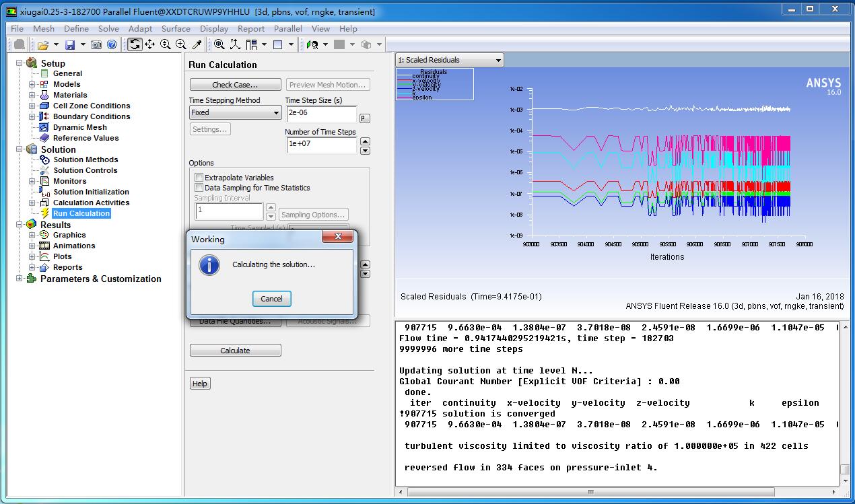This screenshot has width=855, height=504.
Task: Click the Check Case button
Action: [x=235, y=85]
